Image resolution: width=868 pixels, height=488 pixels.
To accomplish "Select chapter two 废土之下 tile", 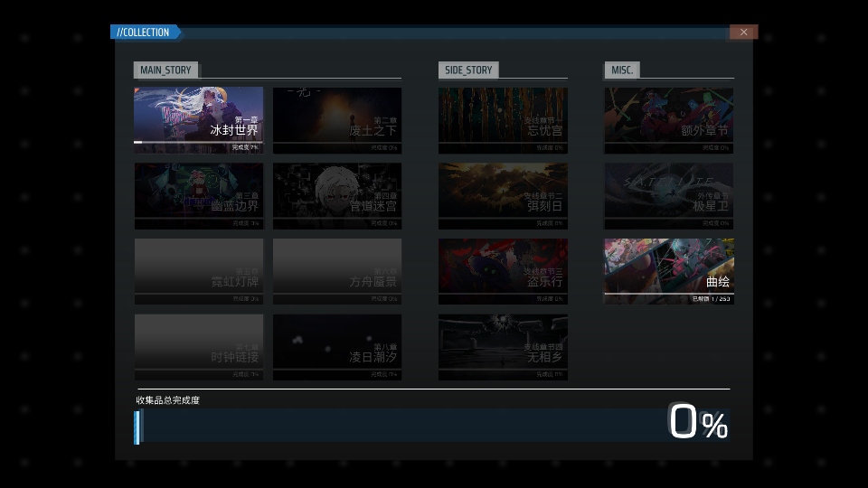I will 336,119.
